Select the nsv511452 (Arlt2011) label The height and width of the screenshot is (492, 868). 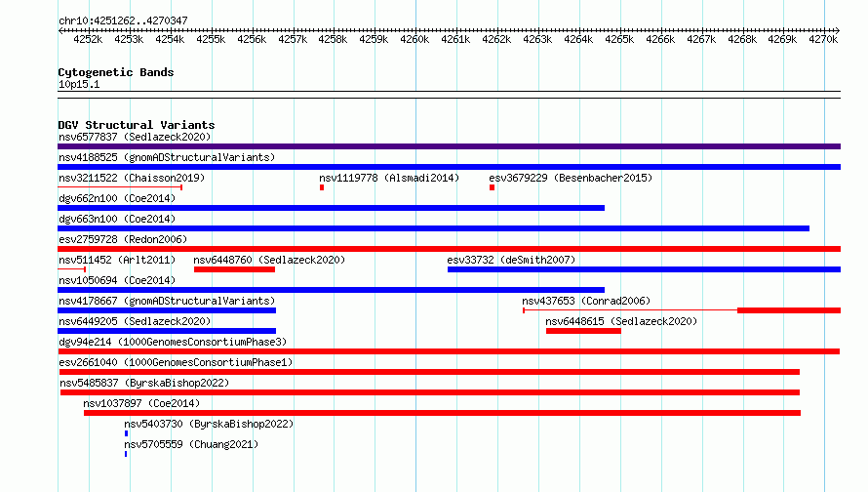pos(117,260)
